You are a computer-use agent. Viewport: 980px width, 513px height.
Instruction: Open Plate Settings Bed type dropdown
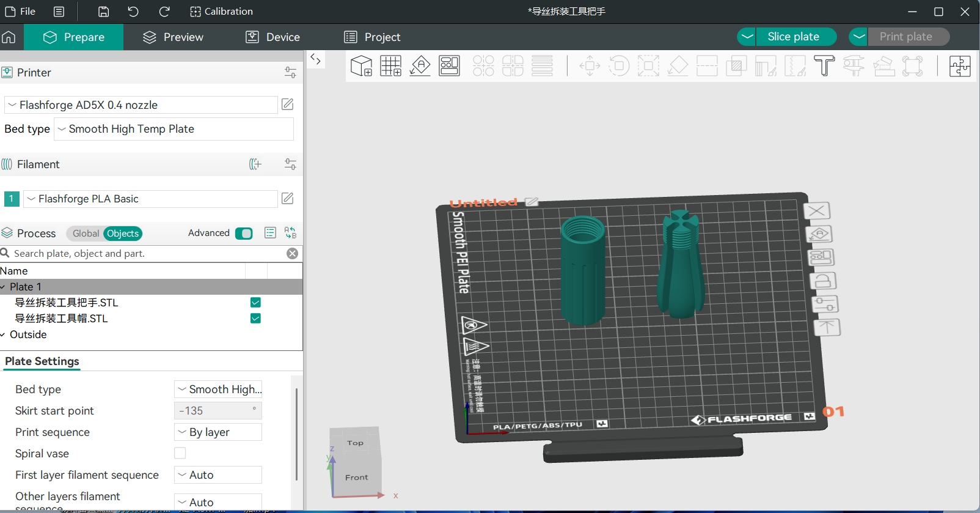click(x=218, y=389)
